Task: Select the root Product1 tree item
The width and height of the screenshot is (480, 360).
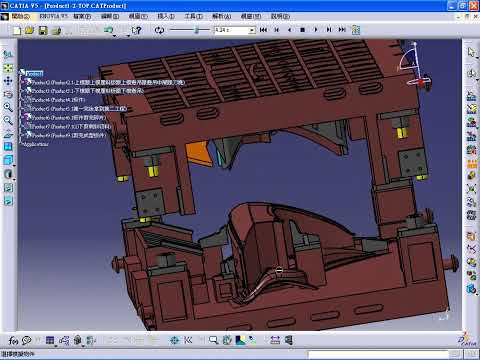Action: [x=34, y=73]
